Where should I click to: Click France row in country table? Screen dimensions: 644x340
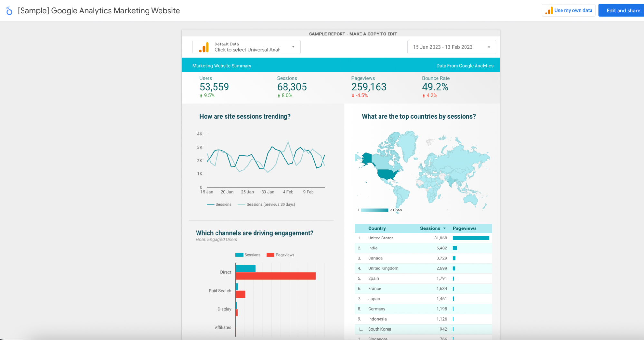[423, 289]
